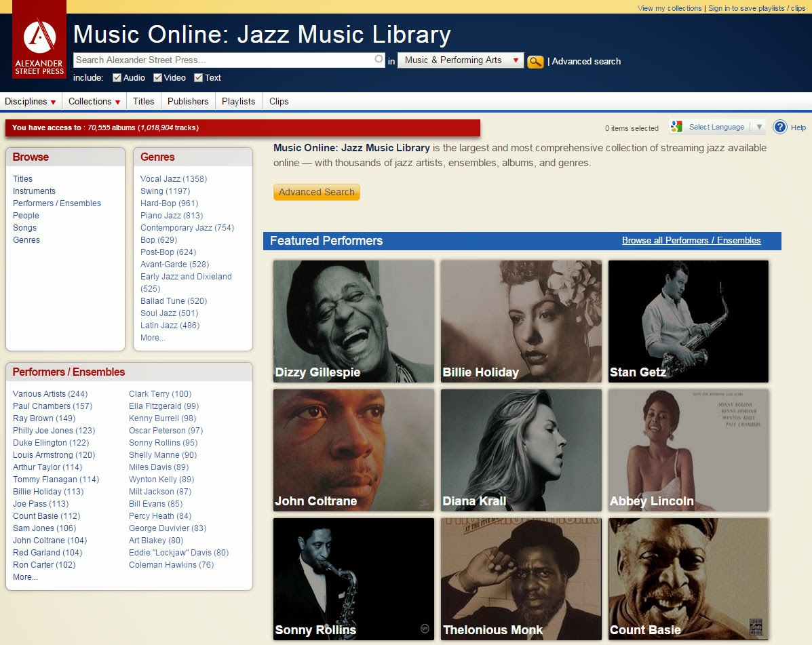Browse by Titles in Browse panel
812x645 pixels.
pos(23,178)
